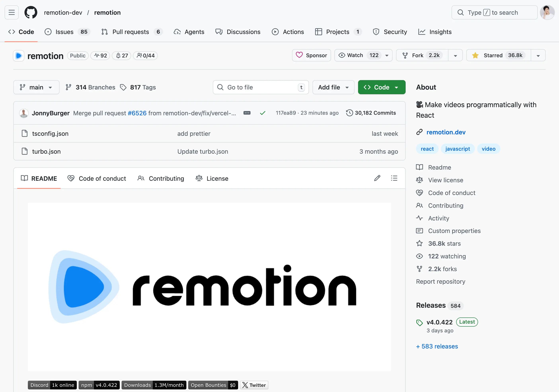Open the green Code dropdown
The width and height of the screenshot is (559, 392).
(x=381, y=87)
